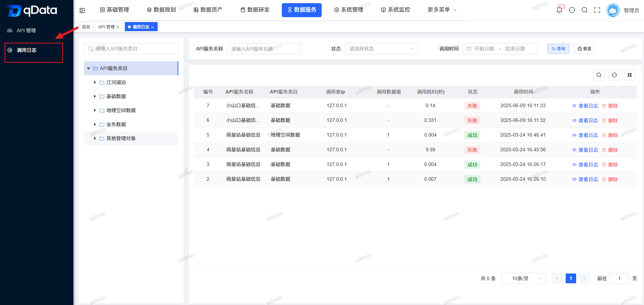Focus the API服务类目 tree search box
The width and height of the screenshot is (644, 305).
click(131, 49)
